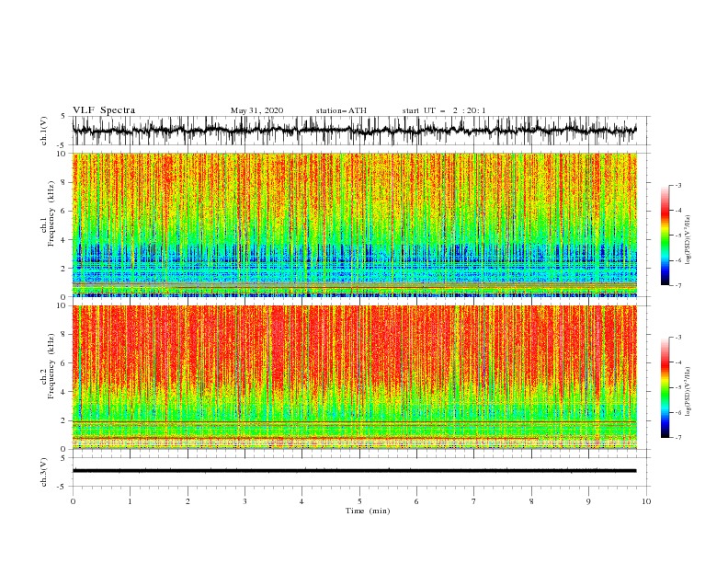The image size is (728, 563).
Task: Click the "VLF Spectra" plot title
Action: 104,110
